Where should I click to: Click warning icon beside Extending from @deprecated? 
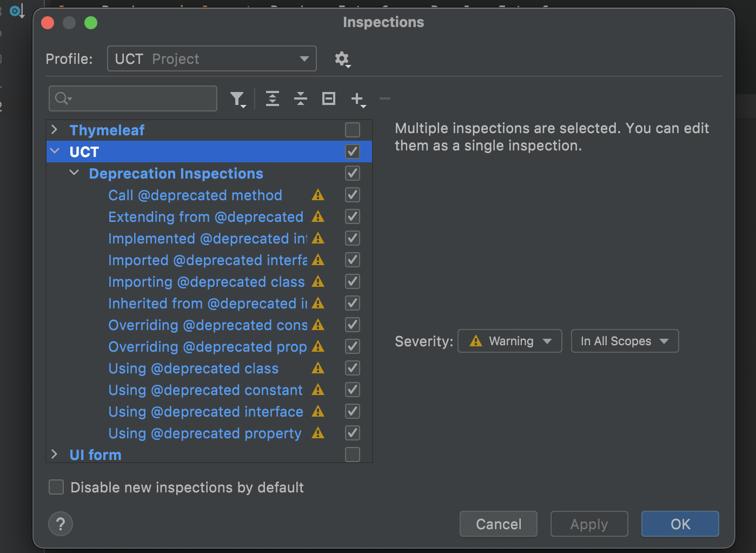(318, 216)
